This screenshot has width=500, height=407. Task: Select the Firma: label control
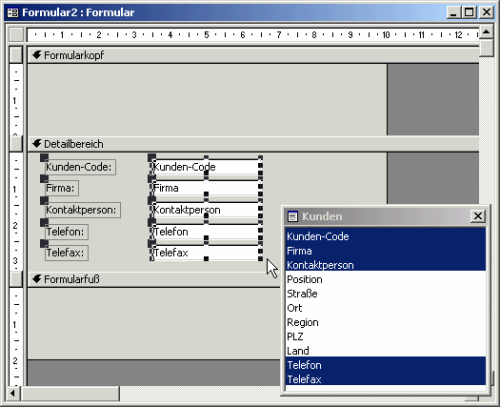(x=62, y=188)
